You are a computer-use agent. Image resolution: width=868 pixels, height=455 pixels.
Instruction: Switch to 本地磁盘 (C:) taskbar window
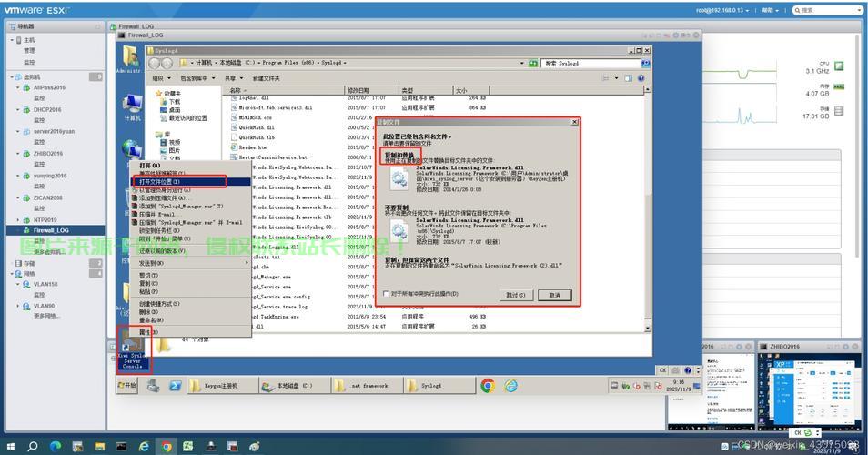point(295,386)
